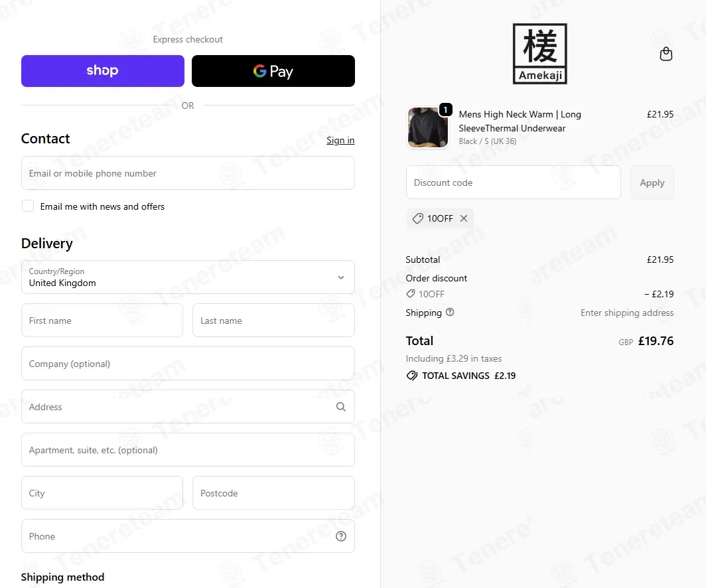Click the Subtotal amount £21.95
This screenshot has width=706, height=588.
click(x=660, y=259)
